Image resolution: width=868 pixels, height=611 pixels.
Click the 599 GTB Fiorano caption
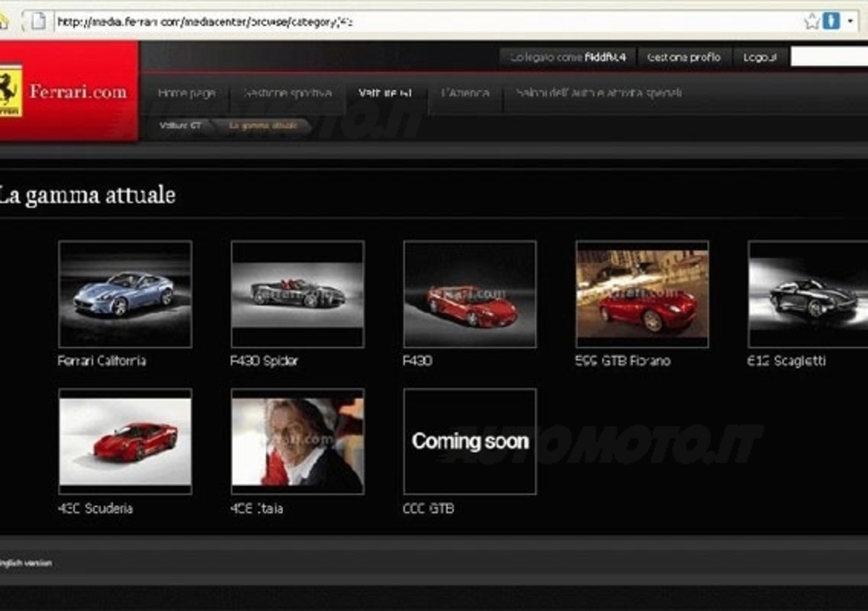622,361
